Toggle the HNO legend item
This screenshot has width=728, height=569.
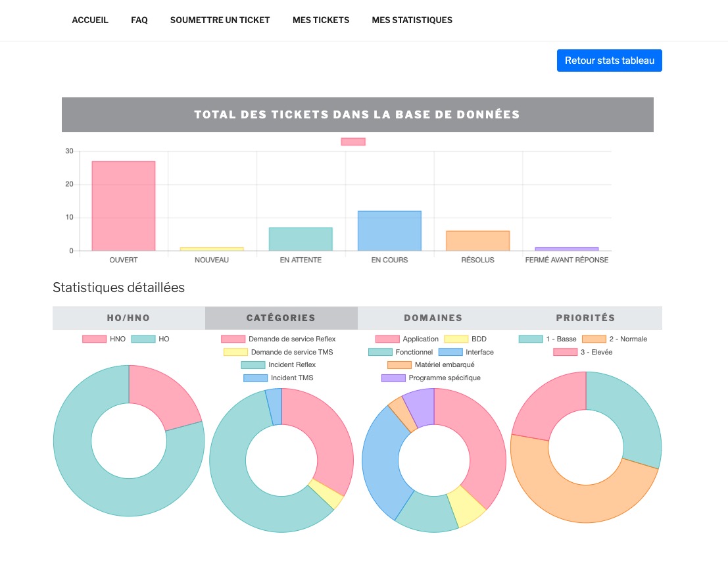[103, 339]
